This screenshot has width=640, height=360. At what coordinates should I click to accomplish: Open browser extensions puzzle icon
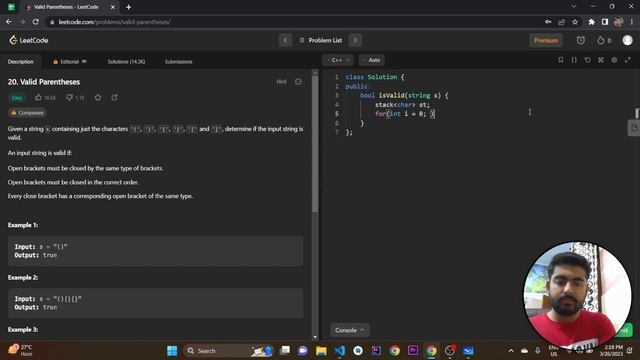coord(591,22)
